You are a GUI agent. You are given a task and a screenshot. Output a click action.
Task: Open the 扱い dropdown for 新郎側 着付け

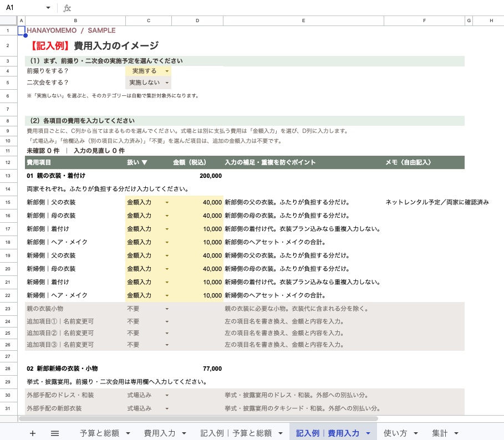[x=167, y=229]
